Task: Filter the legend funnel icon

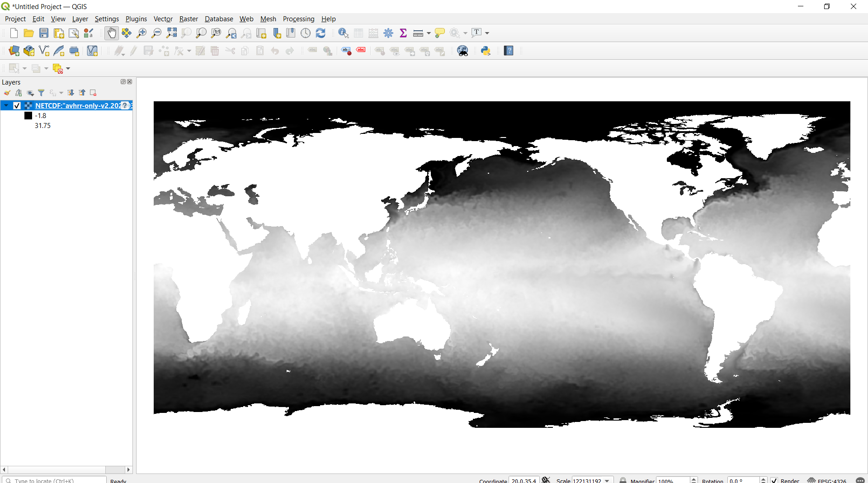Action: (x=41, y=93)
